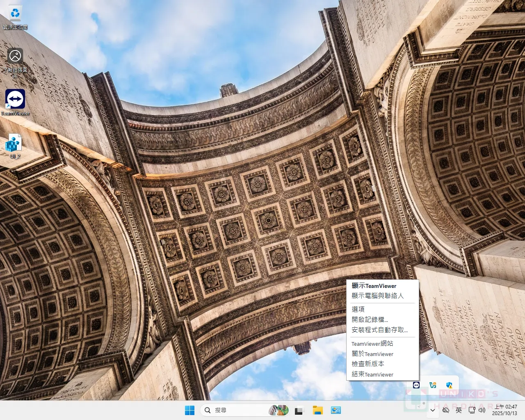The height and width of the screenshot is (420, 525).
Task: Click the Windows Start button
Action: click(x=189, y=410)
